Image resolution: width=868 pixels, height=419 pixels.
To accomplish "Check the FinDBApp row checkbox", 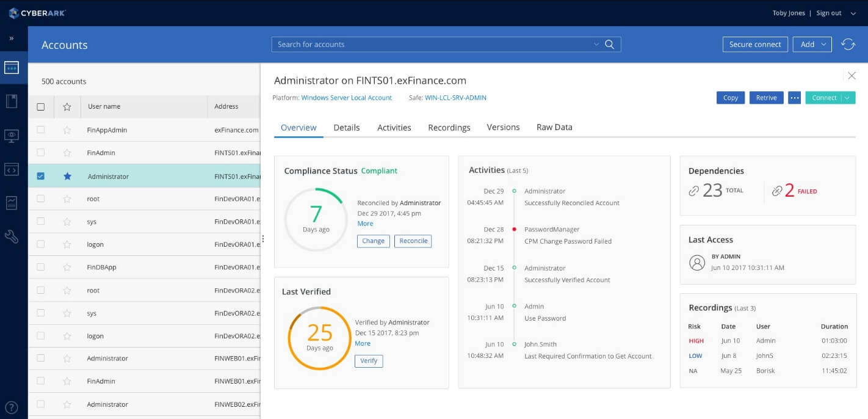I will (x=41, y=267).
